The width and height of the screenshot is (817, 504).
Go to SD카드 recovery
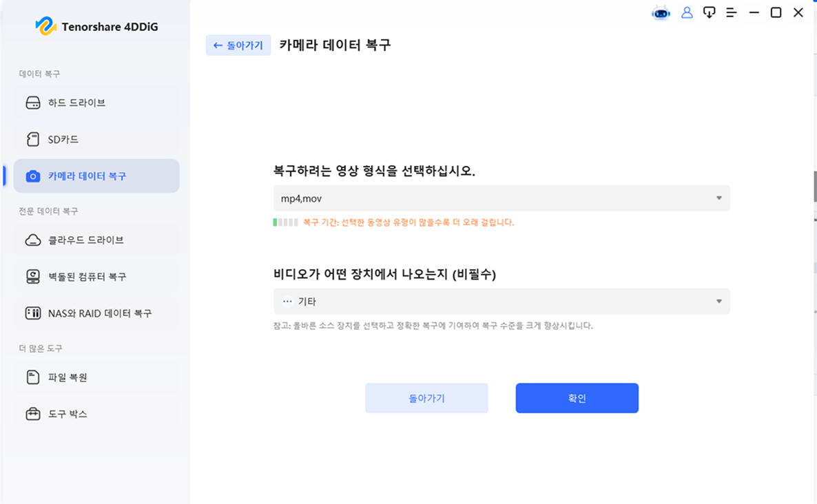[x=96, y=139]
